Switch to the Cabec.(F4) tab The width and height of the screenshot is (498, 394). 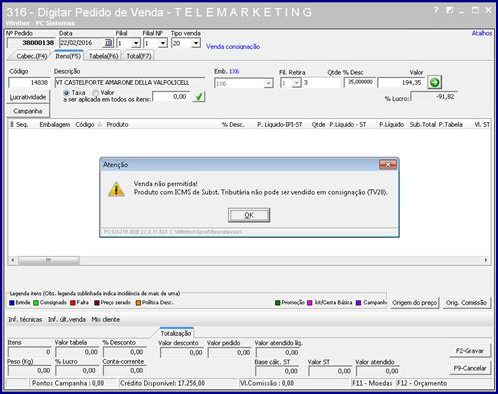click(31, 56)
